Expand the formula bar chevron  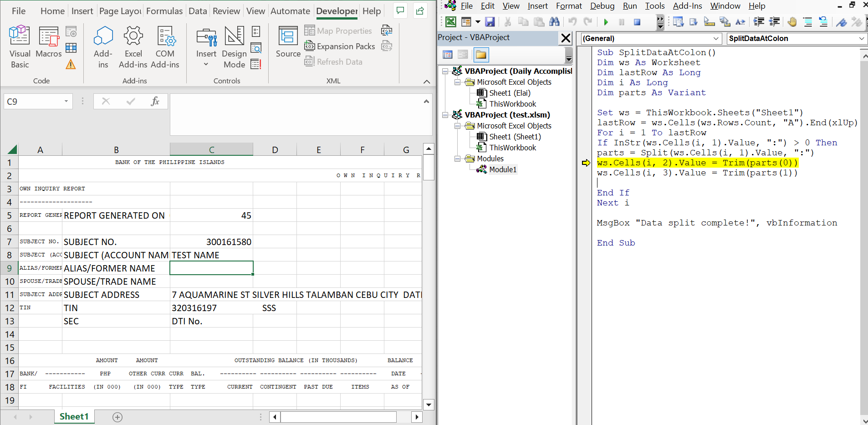426,101
